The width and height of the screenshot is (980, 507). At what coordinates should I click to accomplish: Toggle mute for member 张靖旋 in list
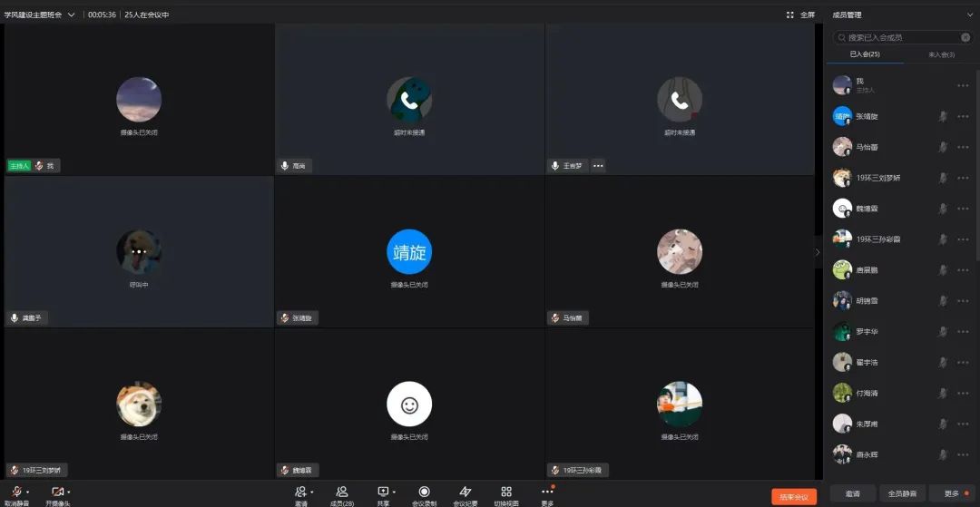(943, 116)
